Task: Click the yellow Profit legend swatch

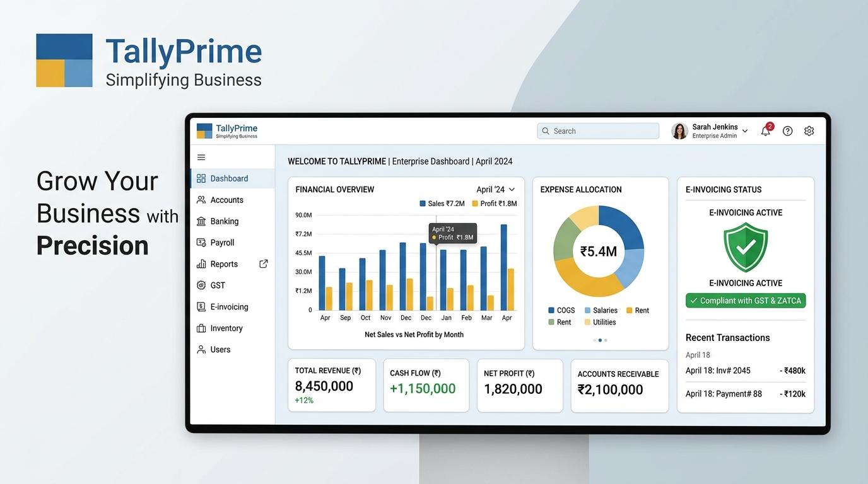Action: point(475,204)
